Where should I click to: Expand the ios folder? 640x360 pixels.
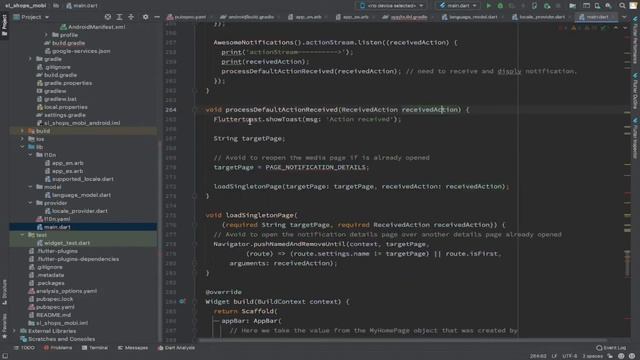point(22,139)
